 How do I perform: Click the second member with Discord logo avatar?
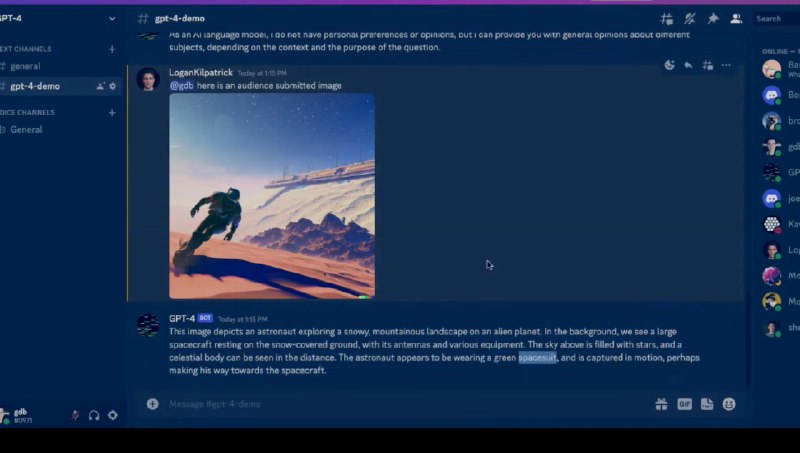coord(771,95)
